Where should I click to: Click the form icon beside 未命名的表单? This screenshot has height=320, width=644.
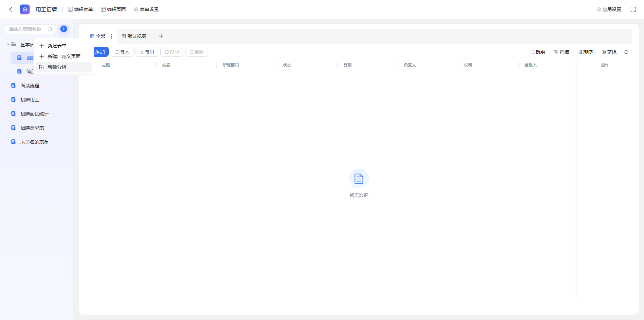pyautogui.click(x=13, y=142)
